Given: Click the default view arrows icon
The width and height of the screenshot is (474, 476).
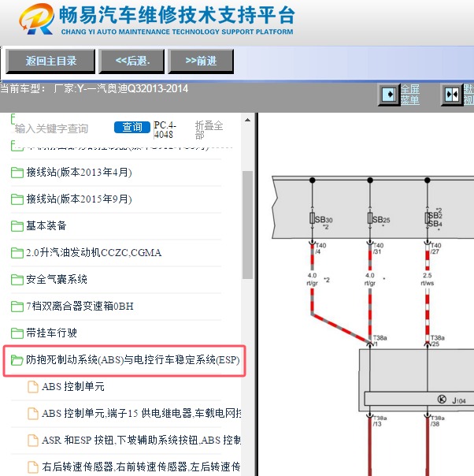Looking at the screenshot, I should point(452,95).
